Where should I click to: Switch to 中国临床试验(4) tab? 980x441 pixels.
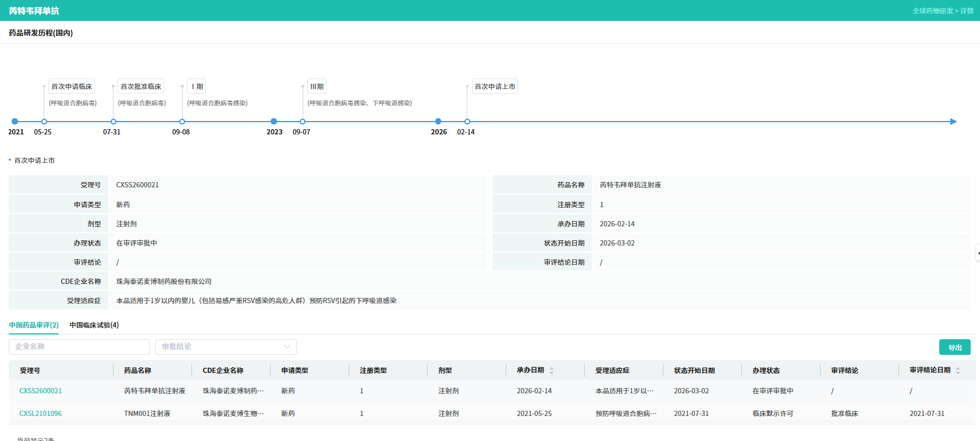(x=94, y=325)
